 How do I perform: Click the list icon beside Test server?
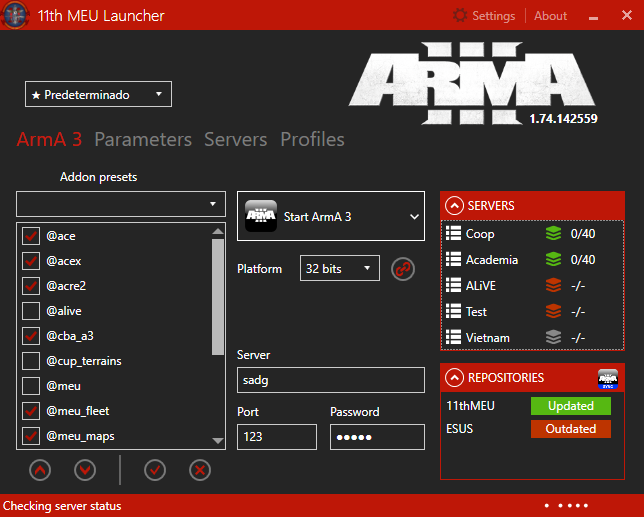coord(453,311)
